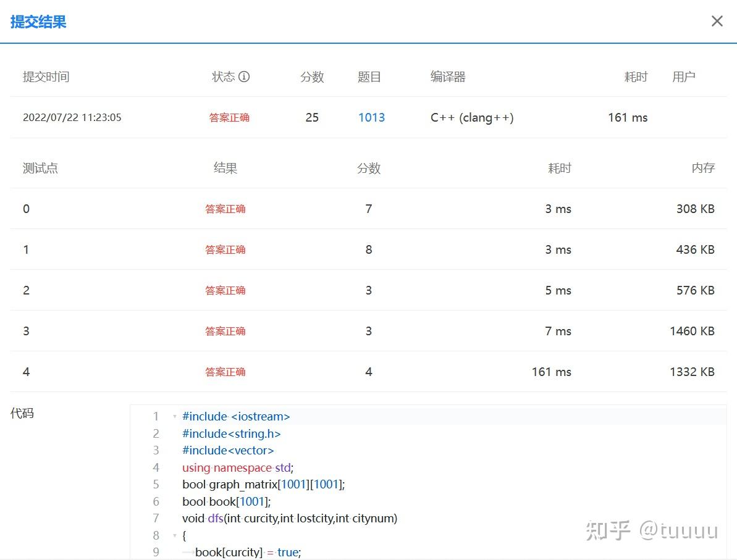Click the 答案正确 result for test point 2
This screenshot has height=560, width=737.
click(x=225, y=290)
